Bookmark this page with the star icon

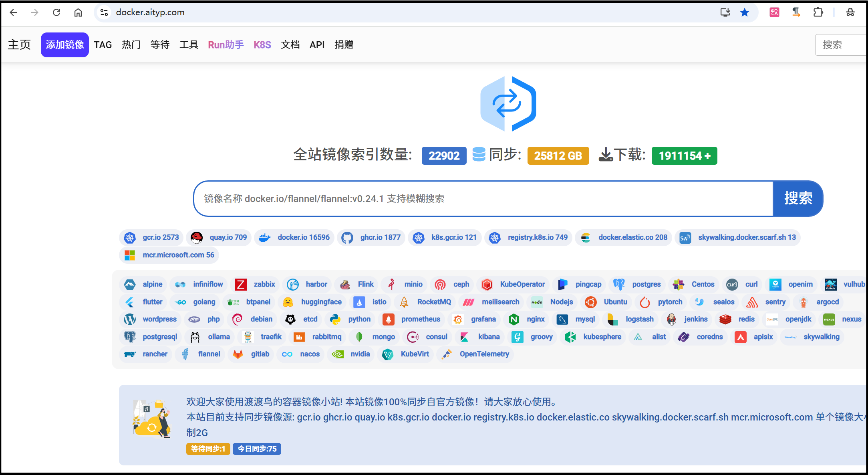coord(745,12)
